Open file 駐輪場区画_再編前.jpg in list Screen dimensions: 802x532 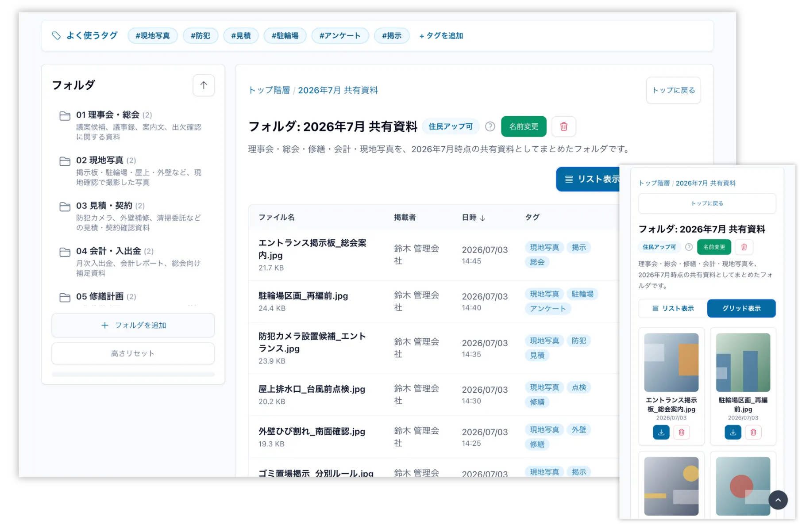[x=303, y=296]
